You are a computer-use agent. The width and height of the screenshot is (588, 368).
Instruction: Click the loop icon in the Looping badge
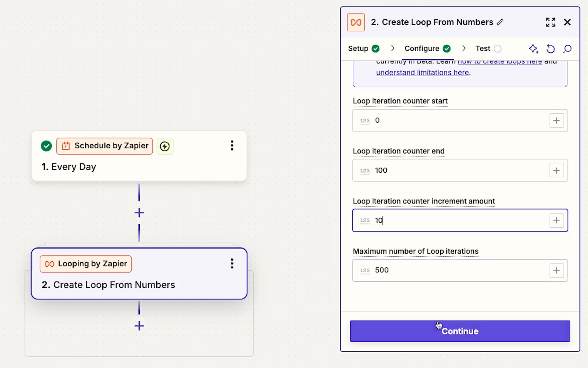[x=50, y=264]
